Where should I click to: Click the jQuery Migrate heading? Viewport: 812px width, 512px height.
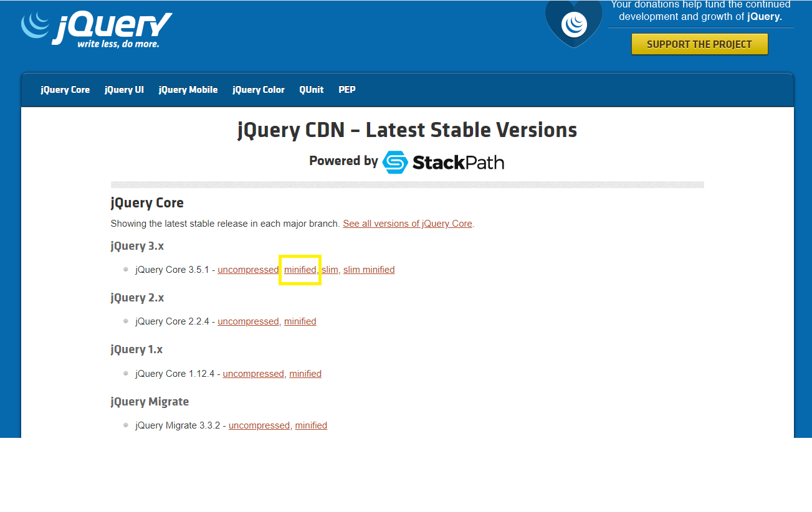(150, 402)
